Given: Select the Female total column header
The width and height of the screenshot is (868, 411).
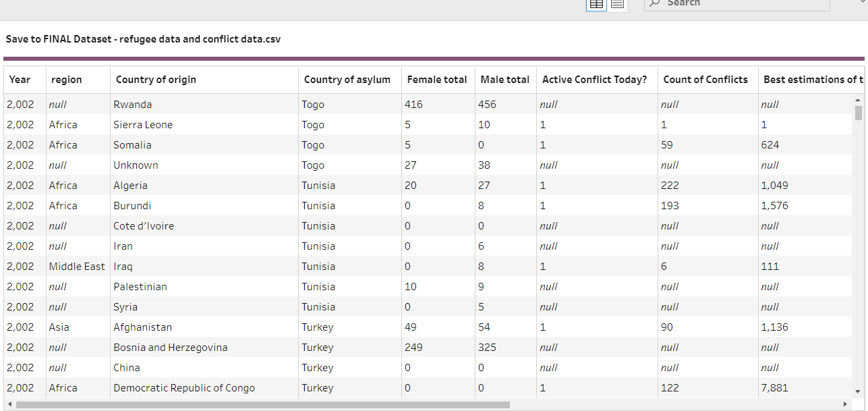Looking at the screenshot, I should click(x=436, y=80).
